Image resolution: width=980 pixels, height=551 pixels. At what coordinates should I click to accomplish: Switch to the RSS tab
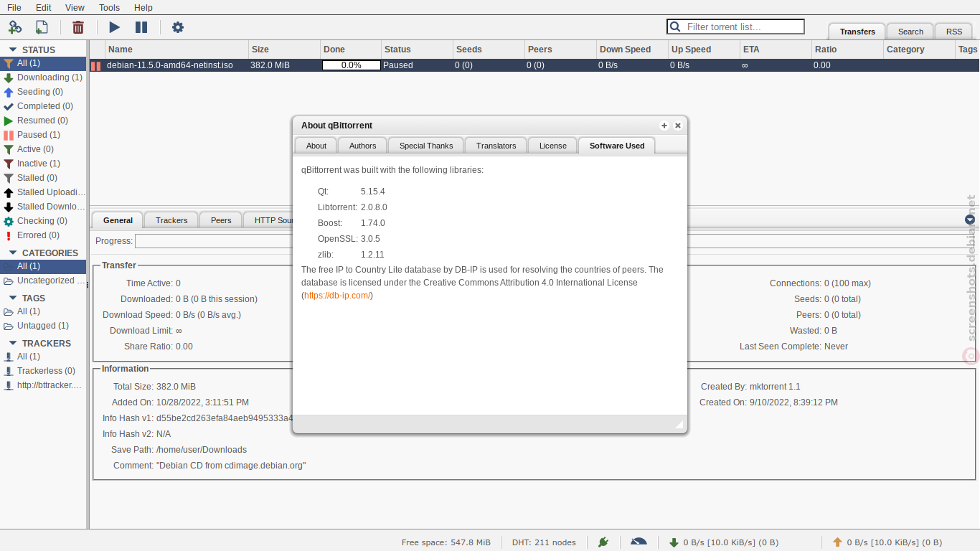tap(954, 32)
